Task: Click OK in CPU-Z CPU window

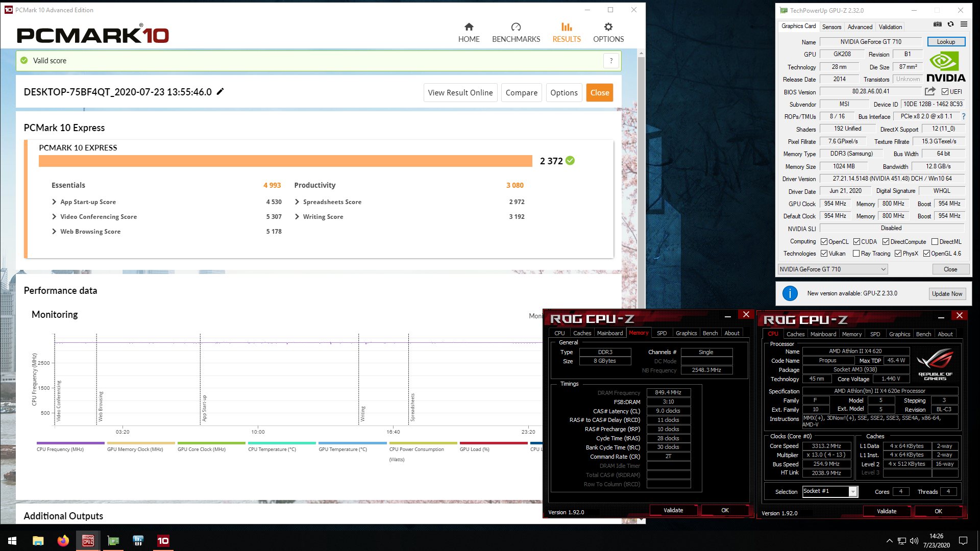Action: pos(938,511)
